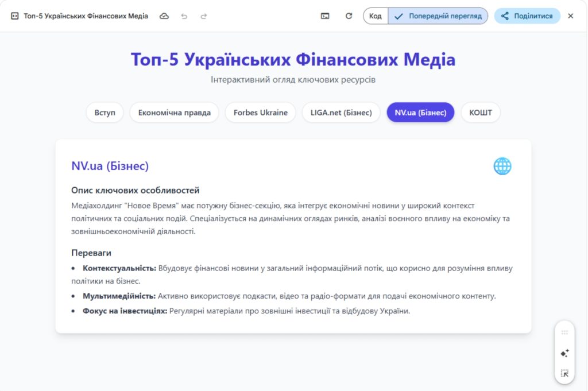Select the "Економічна правда" tab

click(x=174, y=113)
